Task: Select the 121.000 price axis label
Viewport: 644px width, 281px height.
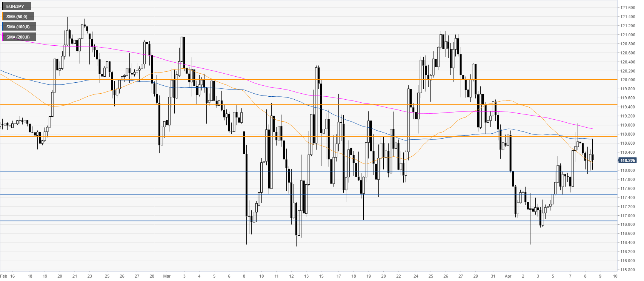Action: tap(628, 35)
